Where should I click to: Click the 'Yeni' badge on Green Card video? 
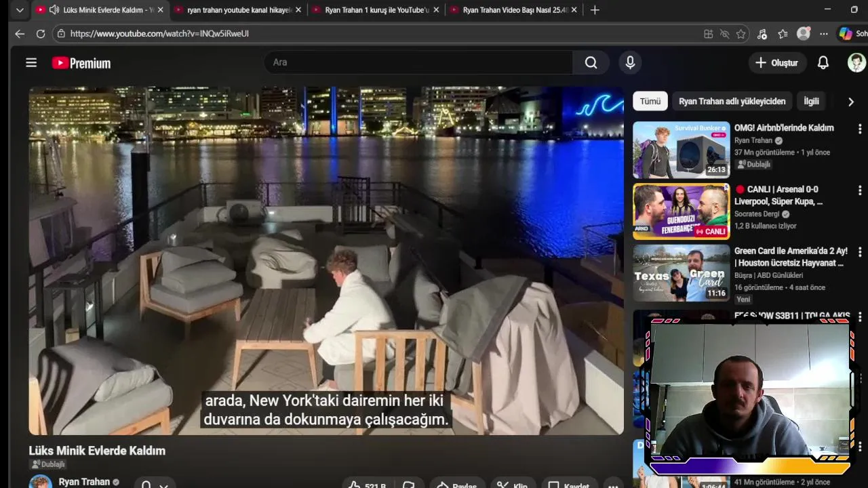pos(744,300)
